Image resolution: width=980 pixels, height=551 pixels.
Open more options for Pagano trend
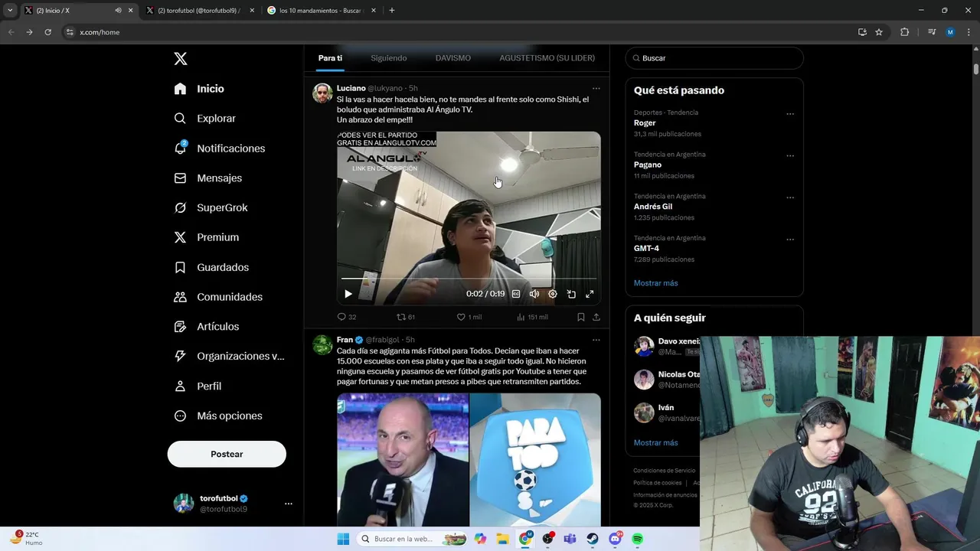tap(790, 156)
